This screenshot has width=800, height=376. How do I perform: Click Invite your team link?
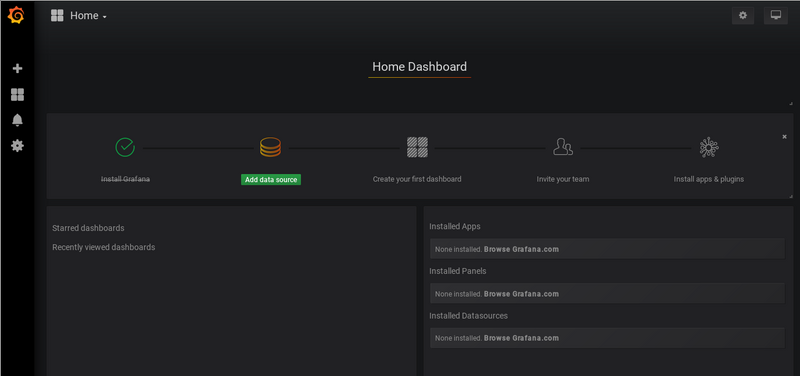[x=563, y=180]
